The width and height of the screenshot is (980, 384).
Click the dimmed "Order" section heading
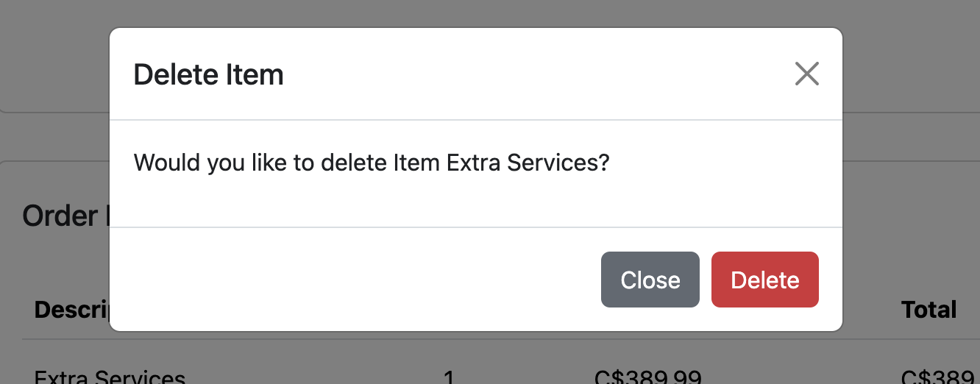(x=60, y=216)
